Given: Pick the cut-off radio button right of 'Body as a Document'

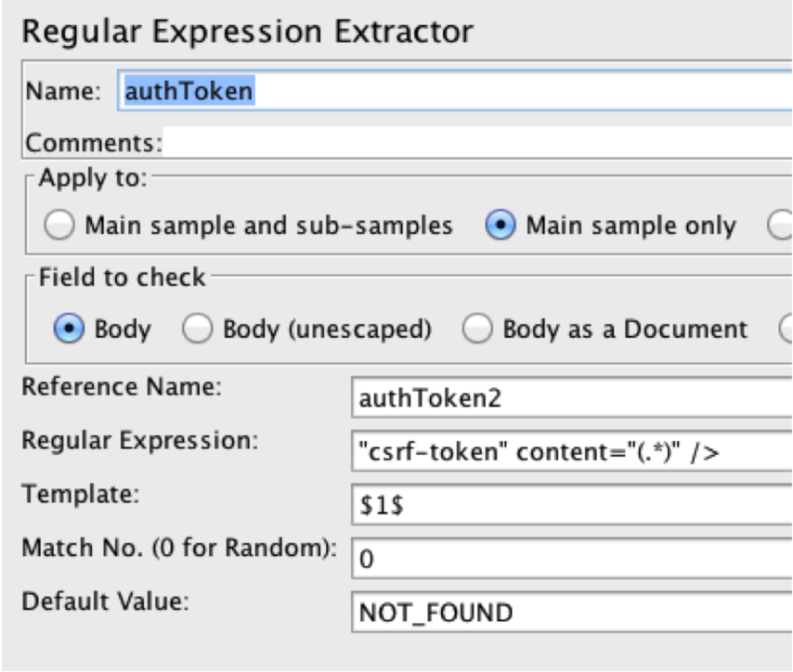Looking at the screenshot, I should click(x=787, y=329).
